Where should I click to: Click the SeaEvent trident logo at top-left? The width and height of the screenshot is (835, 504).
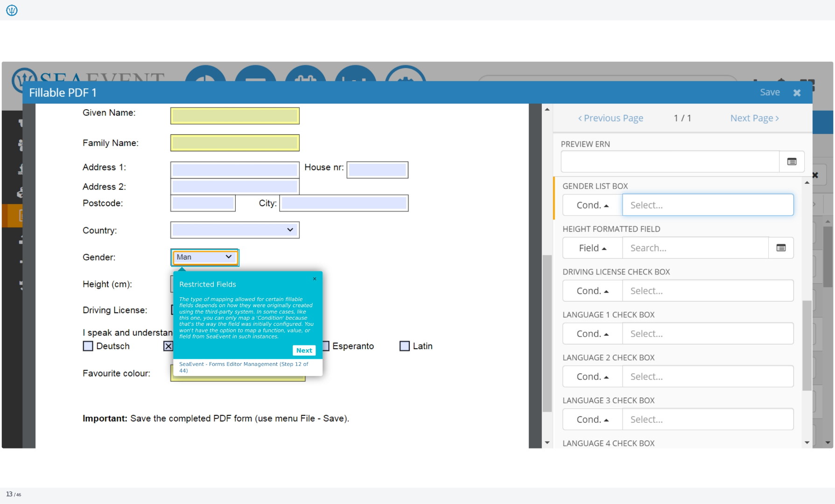[12, 10]
